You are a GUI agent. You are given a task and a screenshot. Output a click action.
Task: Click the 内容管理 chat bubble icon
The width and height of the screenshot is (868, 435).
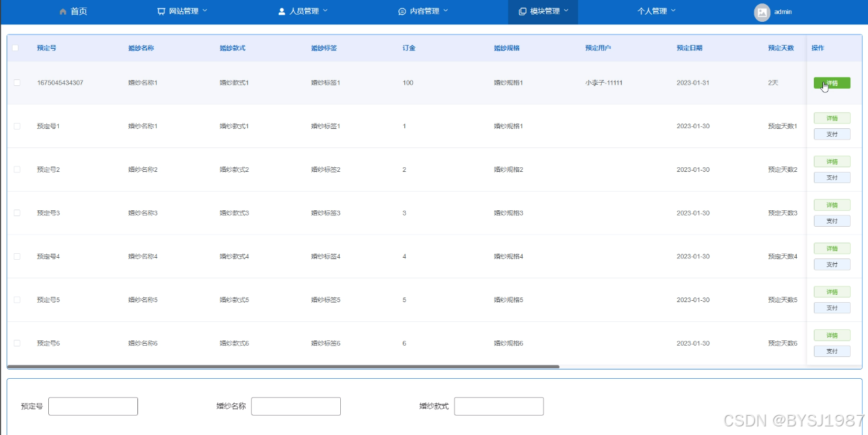tap(402, 11)
